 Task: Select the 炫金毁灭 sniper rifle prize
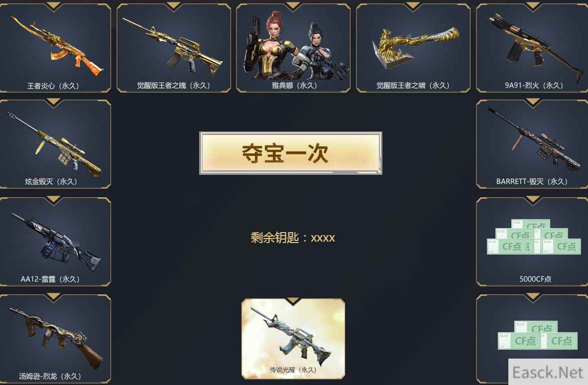pos(55,144)
